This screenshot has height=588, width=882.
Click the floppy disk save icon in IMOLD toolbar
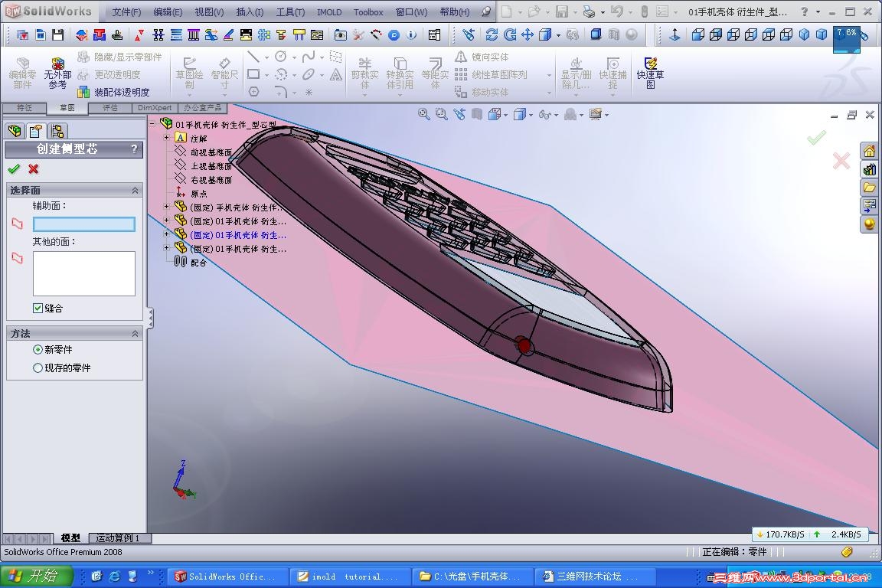click(x=58, y=35)
